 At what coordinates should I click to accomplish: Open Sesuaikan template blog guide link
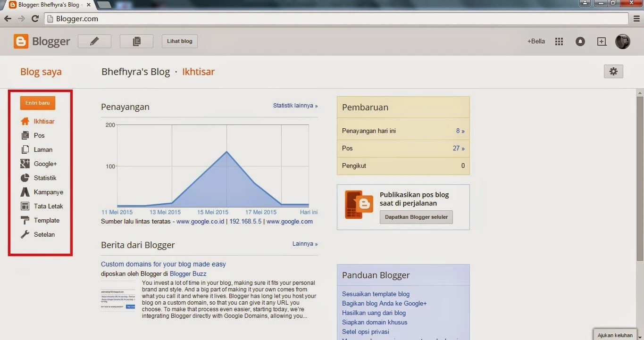[x=376, y=294]
